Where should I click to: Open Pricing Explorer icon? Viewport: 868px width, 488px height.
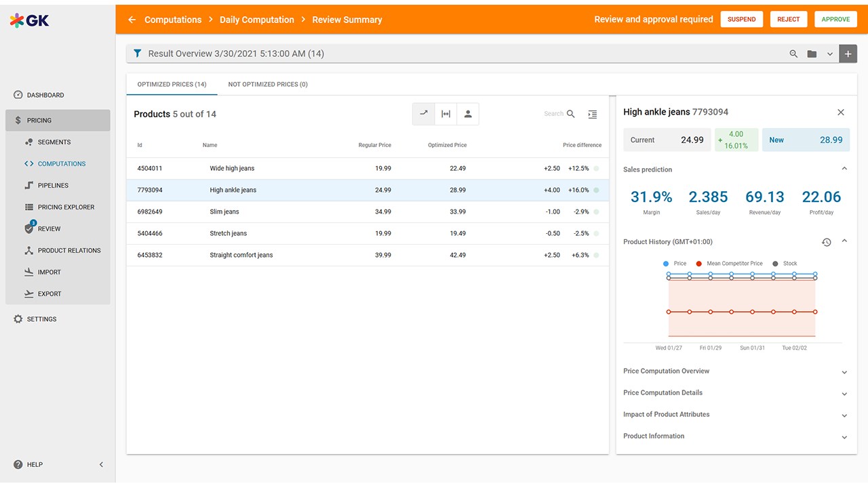[28, 207]
